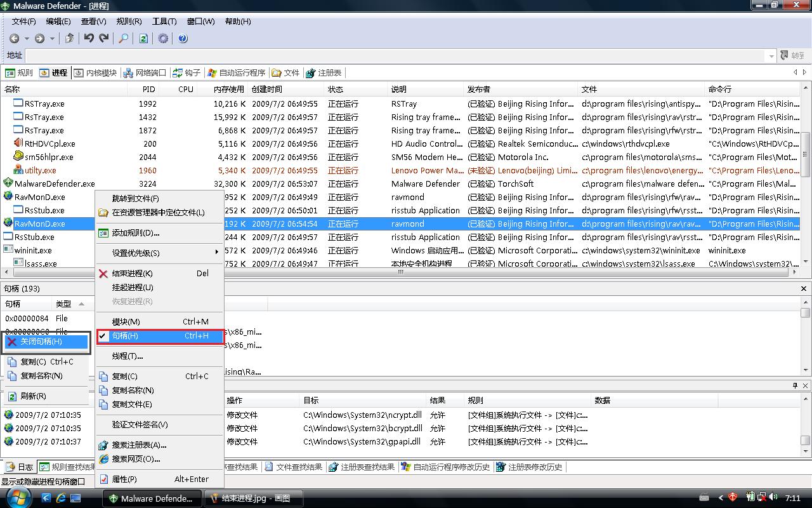812x508 pixels.
Task: Click the back navigation arrow icon
Action: coord(15,39)
